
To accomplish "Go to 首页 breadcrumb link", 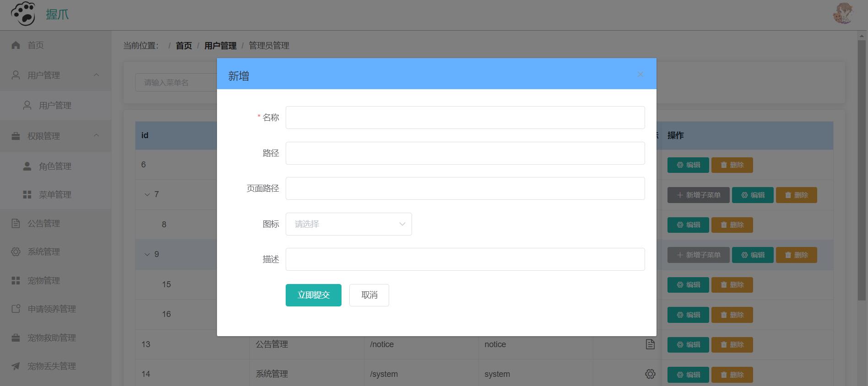I will [184, 46].
